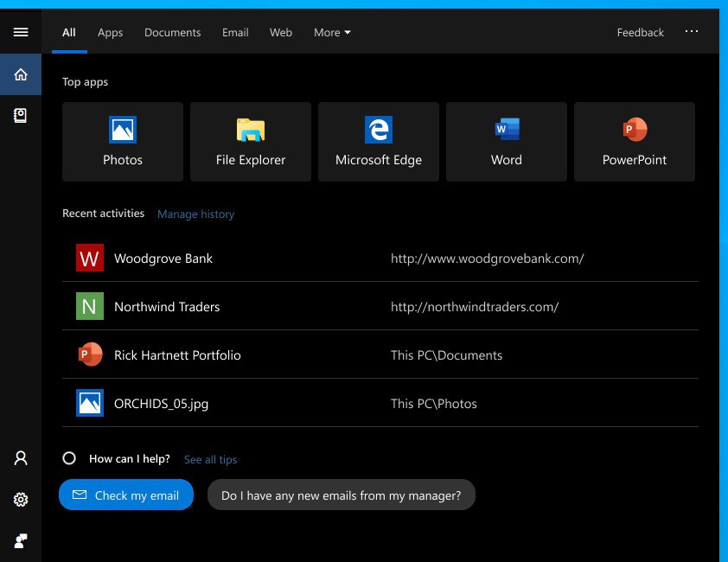Select the Home icon in sidebar
Viewport: 728px width, 562px height.
click(x=21, y=74)
